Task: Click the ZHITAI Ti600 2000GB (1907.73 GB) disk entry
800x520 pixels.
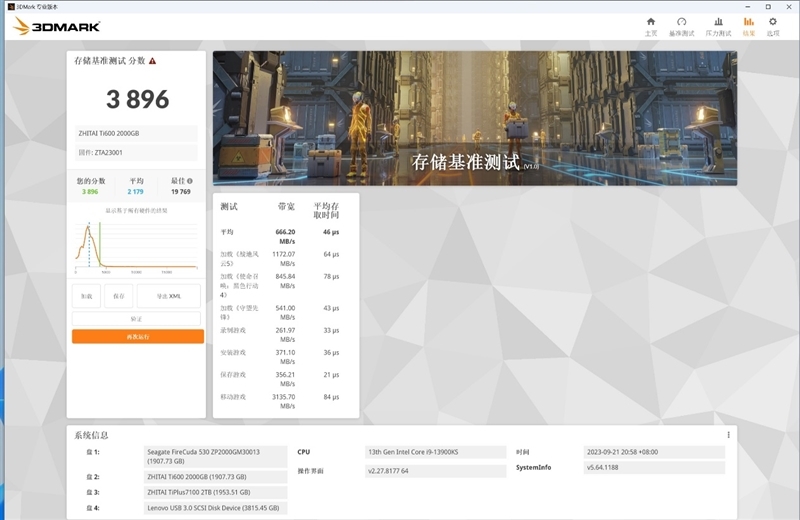Action: (x=216, y=477)
